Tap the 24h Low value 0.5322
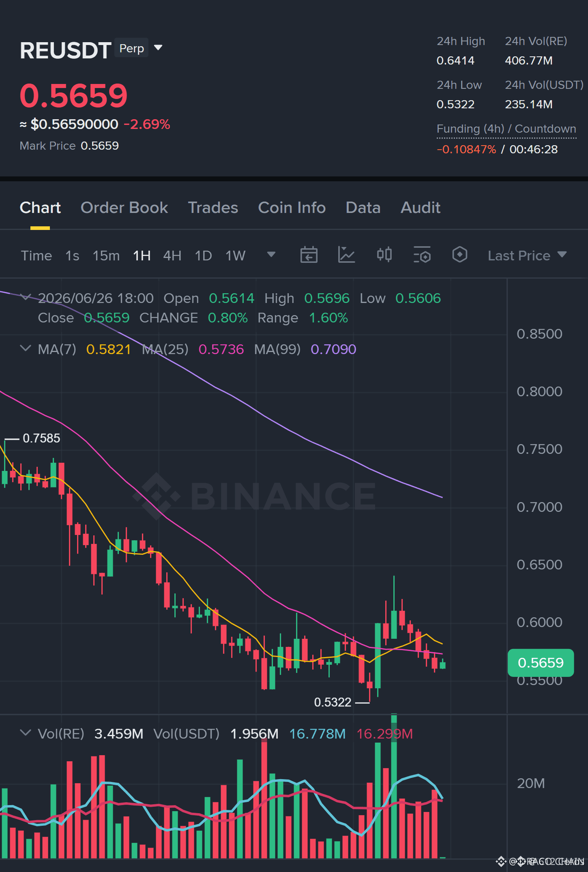Screen dimensions: 588x872 coord(455,104)
